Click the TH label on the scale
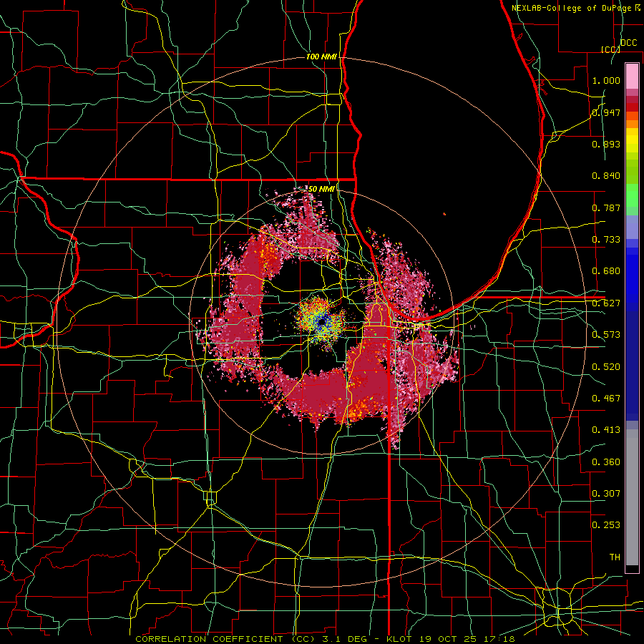 (x=615, y=557)
